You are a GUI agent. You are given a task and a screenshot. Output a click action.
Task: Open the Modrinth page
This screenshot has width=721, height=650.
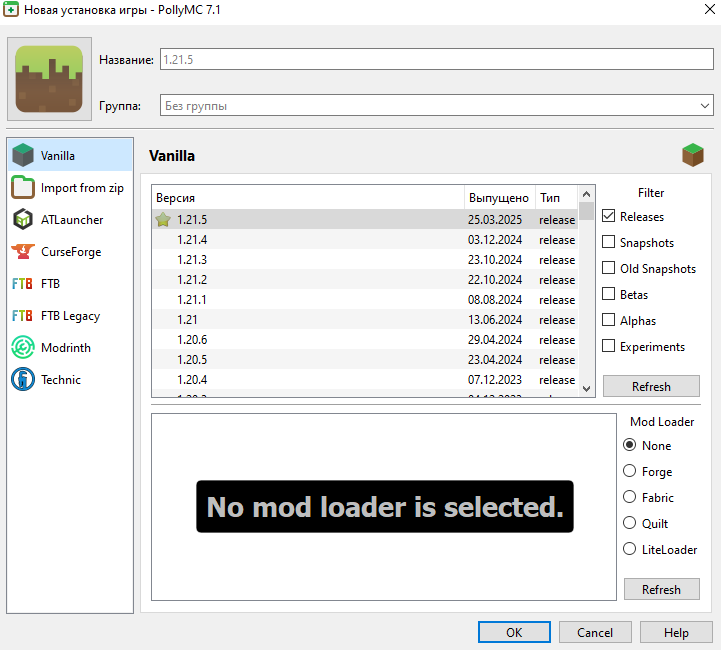coord(70,348)
